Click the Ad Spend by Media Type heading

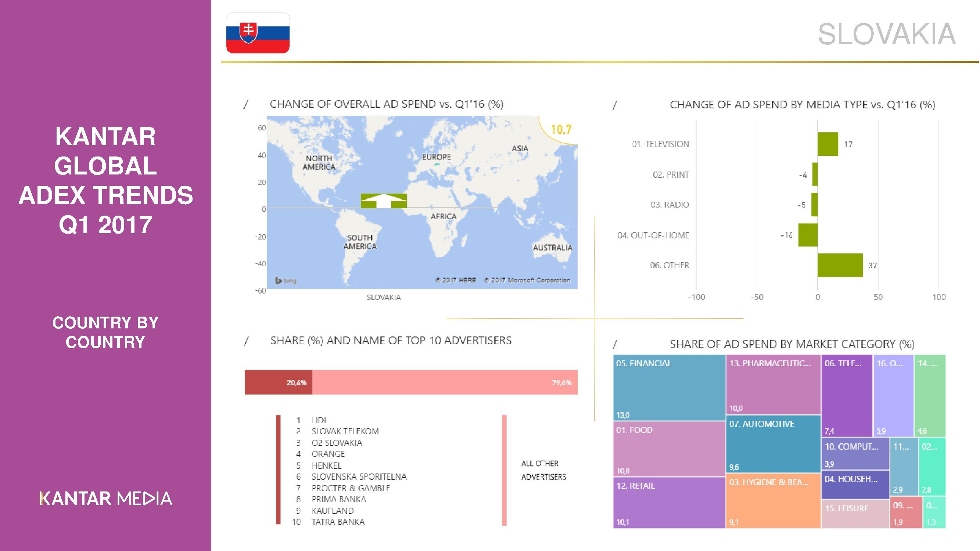(803, 105)
